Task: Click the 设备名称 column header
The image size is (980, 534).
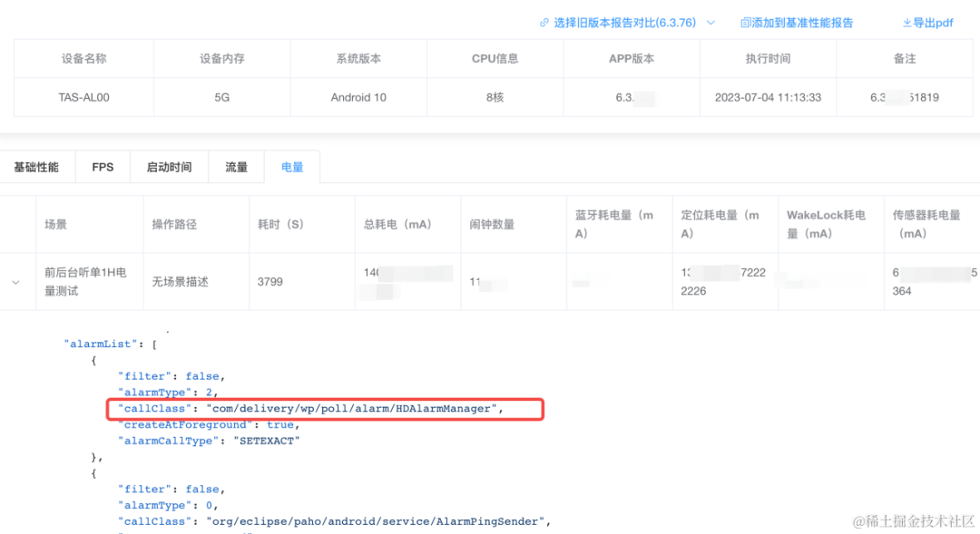Action: (x=83, y=59)
